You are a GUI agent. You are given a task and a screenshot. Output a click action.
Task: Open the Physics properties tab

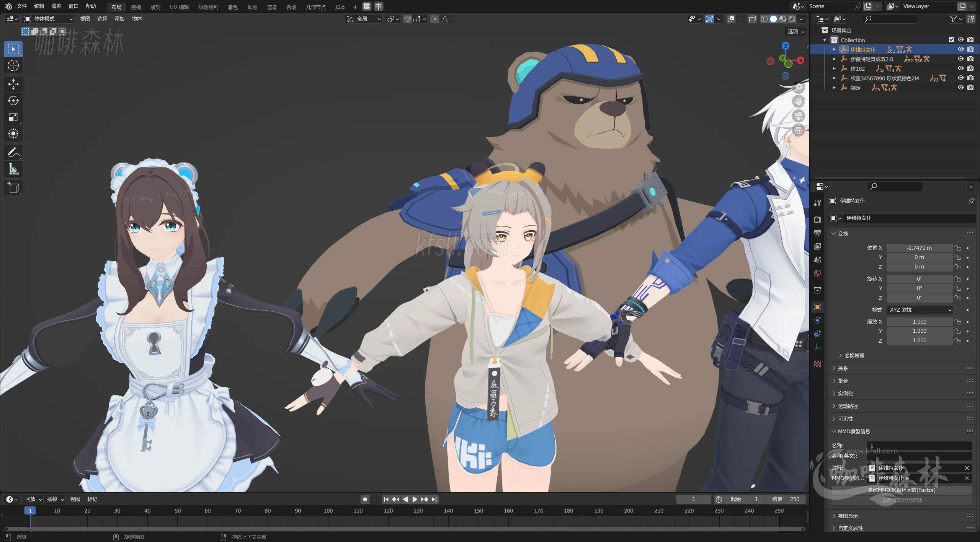tap(817, 321)
